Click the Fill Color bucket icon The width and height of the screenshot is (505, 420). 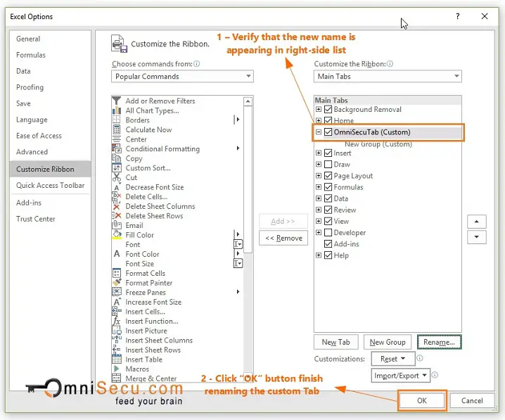[x=116, y=235]
